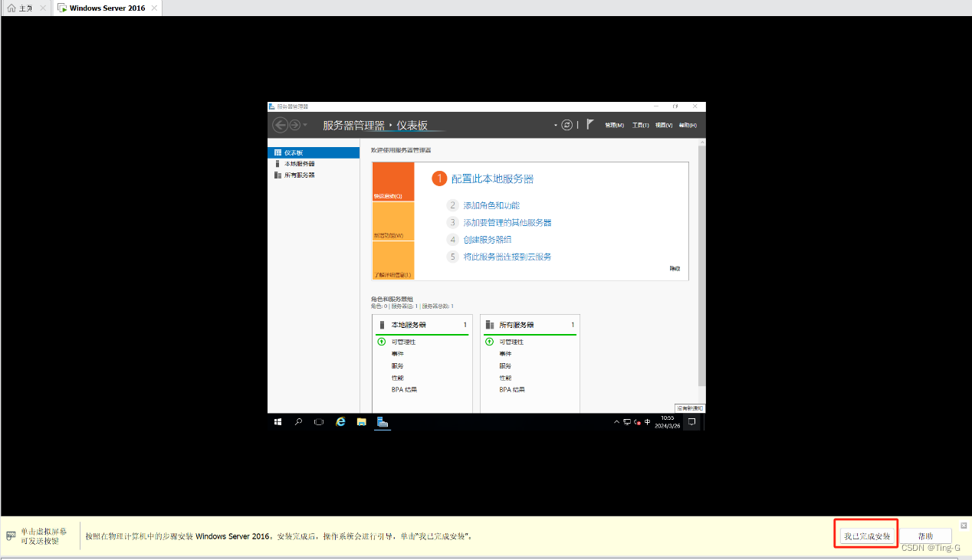This screenshot has height=560, width=972.
Task: Open taskbar search magnifier
Action: [x=298, y=422]
